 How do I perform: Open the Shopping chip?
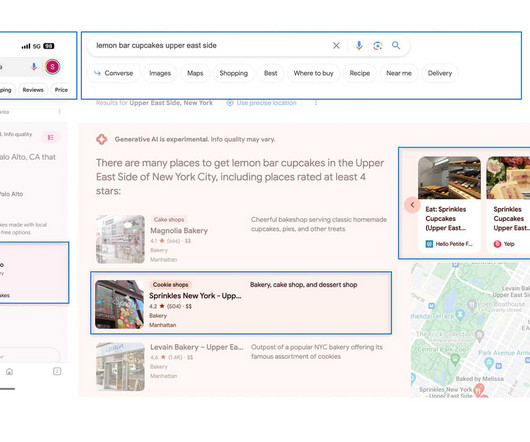(234, 73)
